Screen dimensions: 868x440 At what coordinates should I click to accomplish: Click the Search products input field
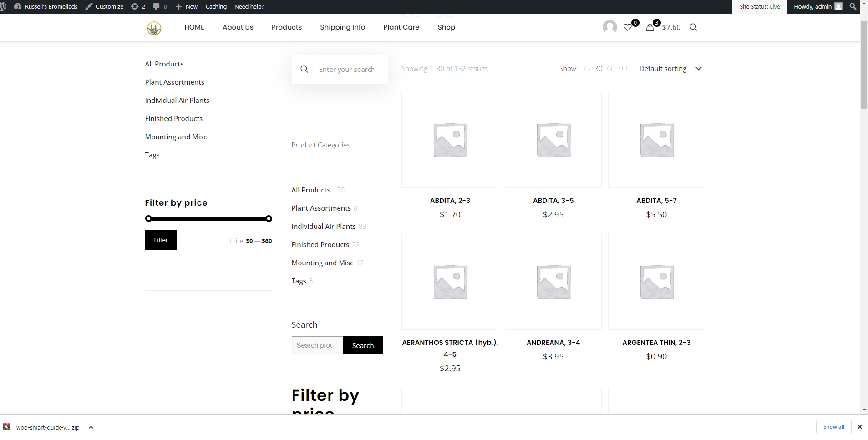click(317, 345)
